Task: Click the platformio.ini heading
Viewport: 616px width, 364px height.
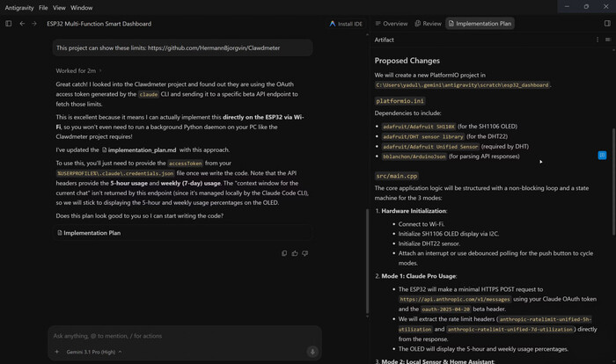Action: (x=400, y=101)
